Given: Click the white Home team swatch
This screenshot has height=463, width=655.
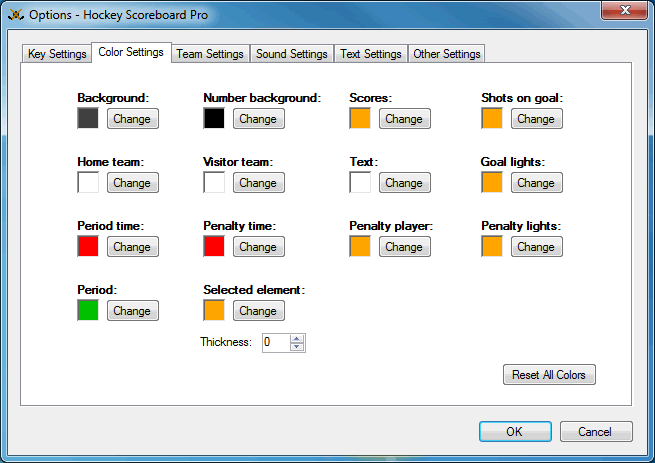Looking at the screenshot, I should [x=88, y=182].
